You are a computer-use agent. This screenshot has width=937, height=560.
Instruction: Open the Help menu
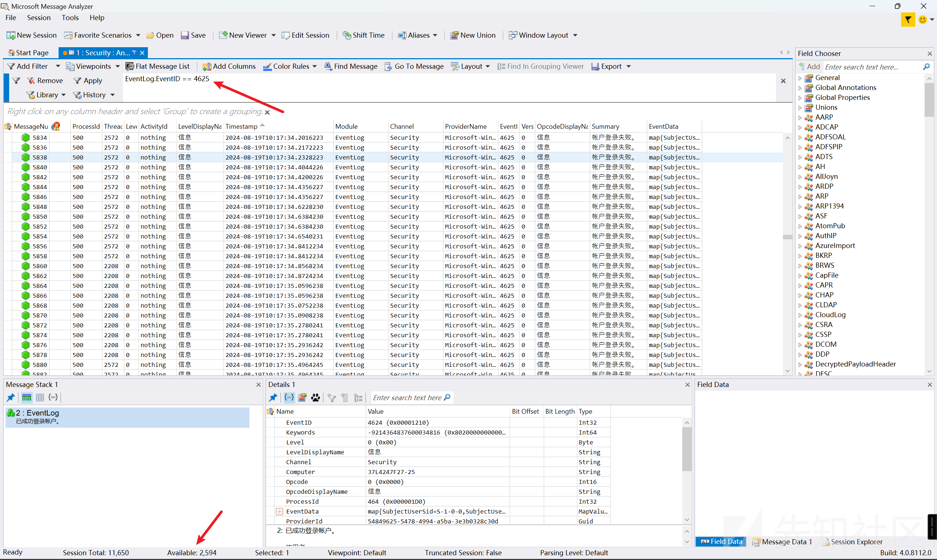[x=97, y=18]
